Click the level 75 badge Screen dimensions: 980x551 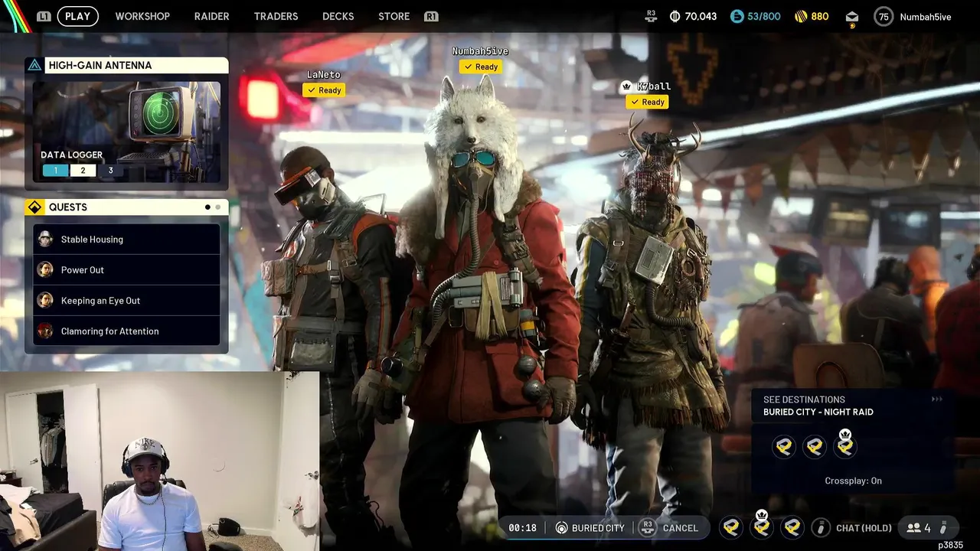(x=884, y=16)
